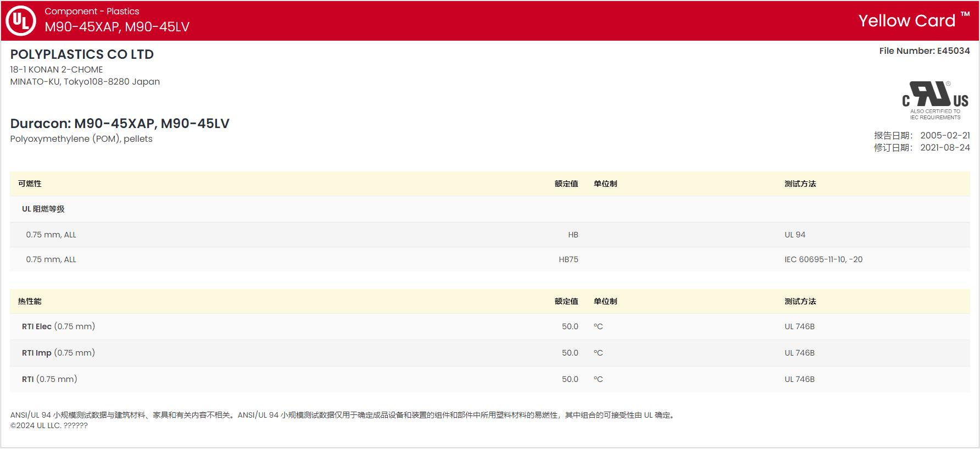
Task: Click report date value 2005-02-21
Action: (945, 136)
